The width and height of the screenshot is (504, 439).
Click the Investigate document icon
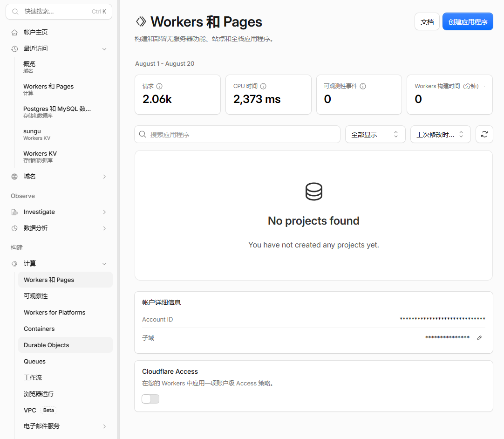coord(14,212)
